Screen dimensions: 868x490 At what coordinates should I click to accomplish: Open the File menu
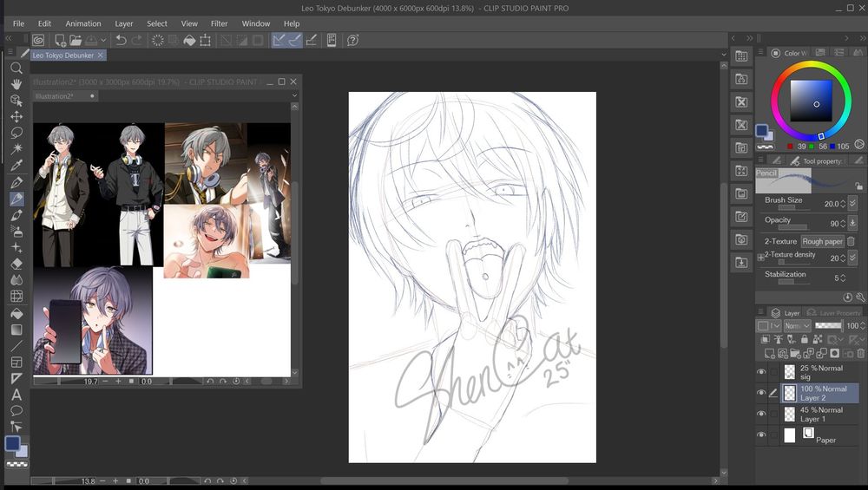[x=19, y=23]
